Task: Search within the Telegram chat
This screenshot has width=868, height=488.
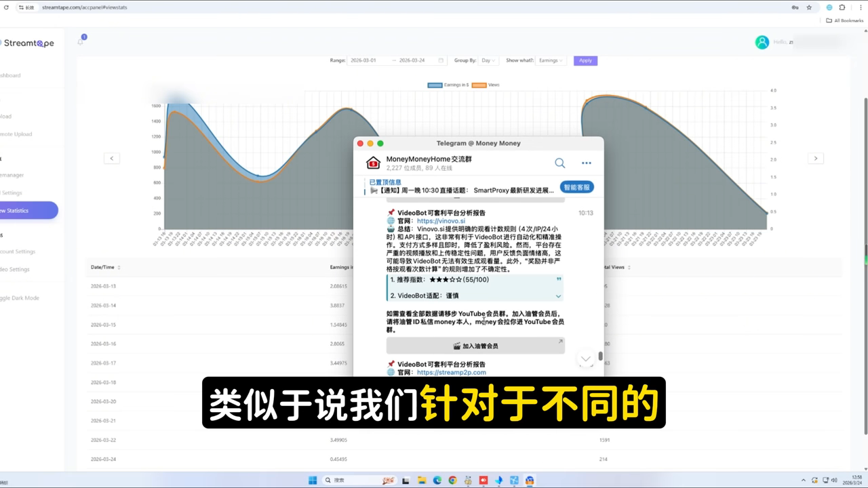Action: pyautogui.click(x=559, y=163)
